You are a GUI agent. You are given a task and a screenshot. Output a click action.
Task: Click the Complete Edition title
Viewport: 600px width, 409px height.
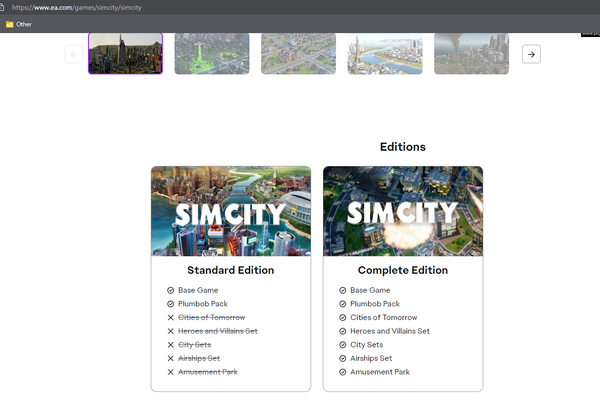(x=403, y=270)
